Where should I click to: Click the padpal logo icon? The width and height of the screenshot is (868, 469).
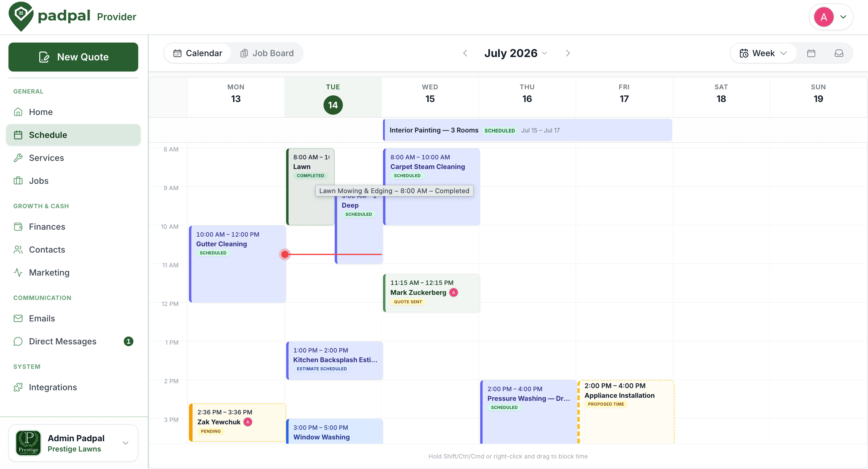point(21,16)
